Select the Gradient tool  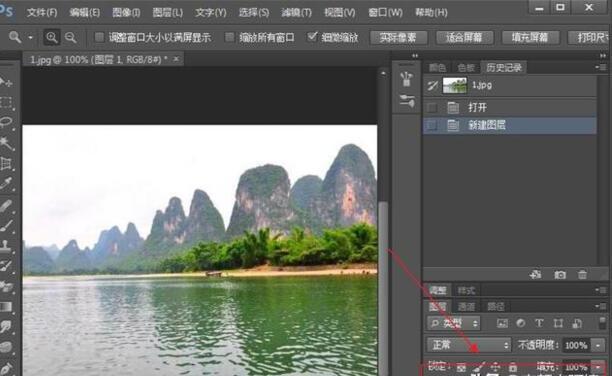click(x=6, y=307)
